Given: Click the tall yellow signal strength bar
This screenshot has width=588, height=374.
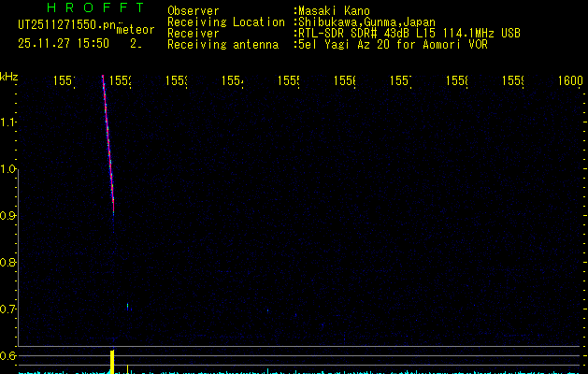Looking at the screenshot, I should pos(112,362).
